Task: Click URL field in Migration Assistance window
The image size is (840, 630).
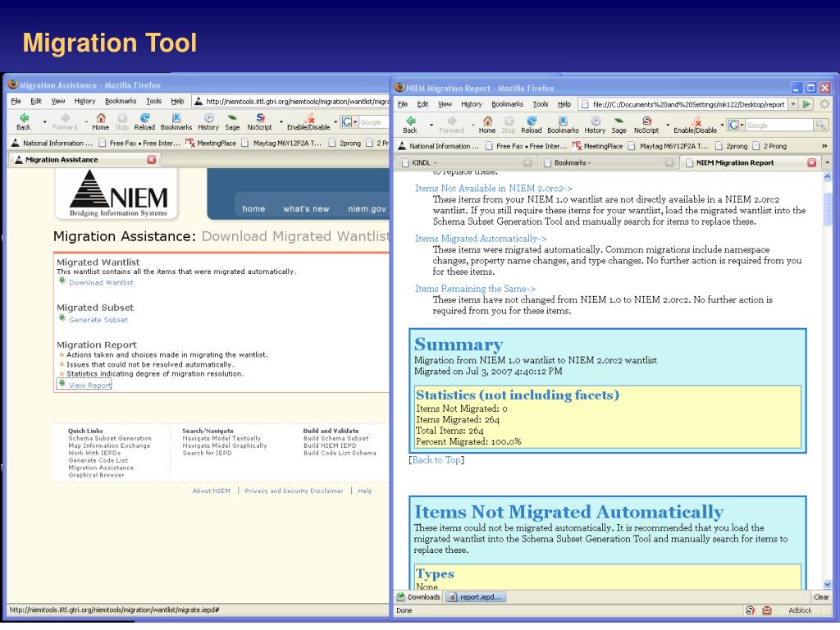Action: [x=292, y=101]
